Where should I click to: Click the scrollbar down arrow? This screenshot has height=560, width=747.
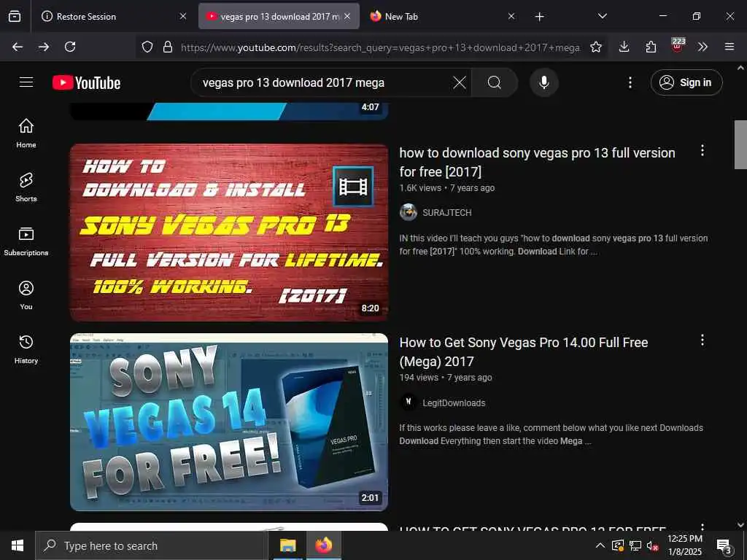coord(740,524)
